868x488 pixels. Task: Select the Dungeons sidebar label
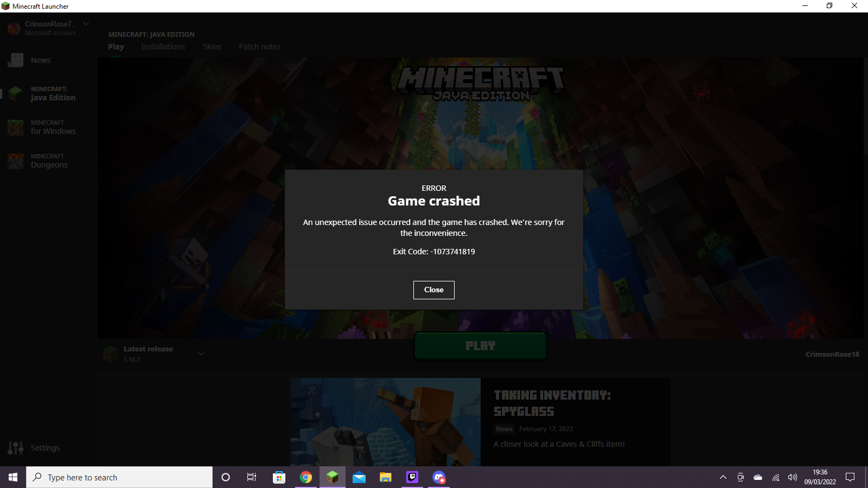point(49,165)
